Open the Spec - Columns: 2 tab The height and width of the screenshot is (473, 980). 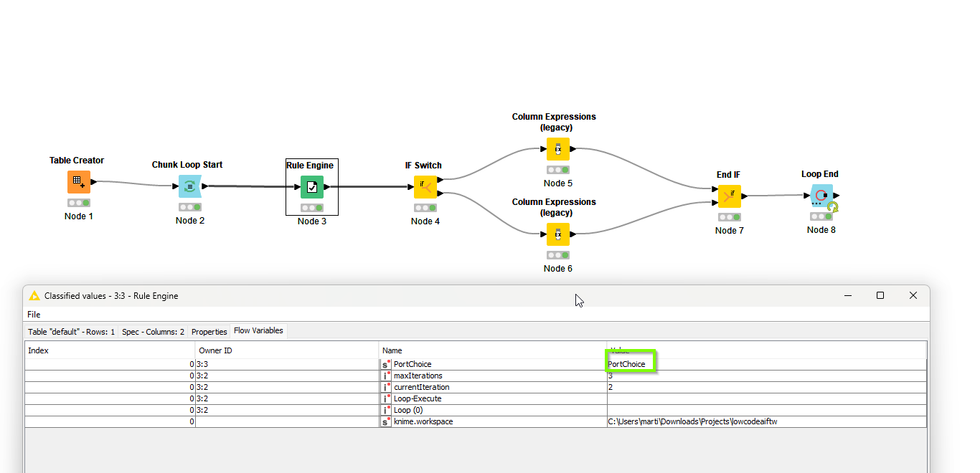[153, 332]
